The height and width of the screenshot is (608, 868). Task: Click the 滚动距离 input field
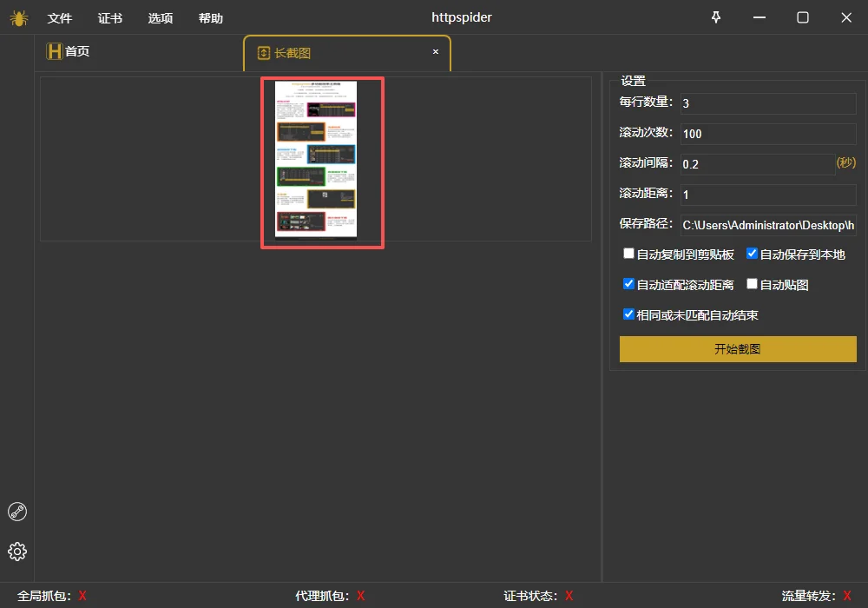tap(768, 195)
